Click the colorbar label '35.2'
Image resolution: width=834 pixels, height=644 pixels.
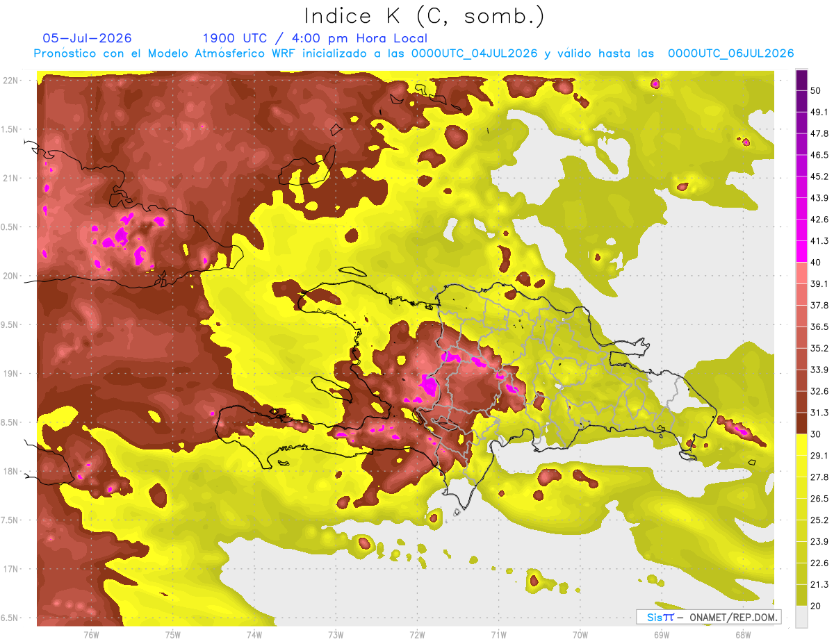(x=819, y=348)
